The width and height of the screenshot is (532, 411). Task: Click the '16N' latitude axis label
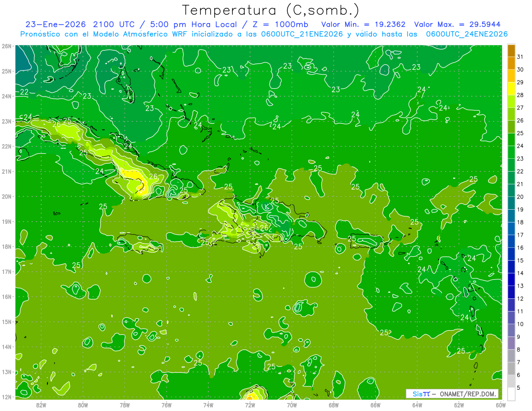[6, 297]
